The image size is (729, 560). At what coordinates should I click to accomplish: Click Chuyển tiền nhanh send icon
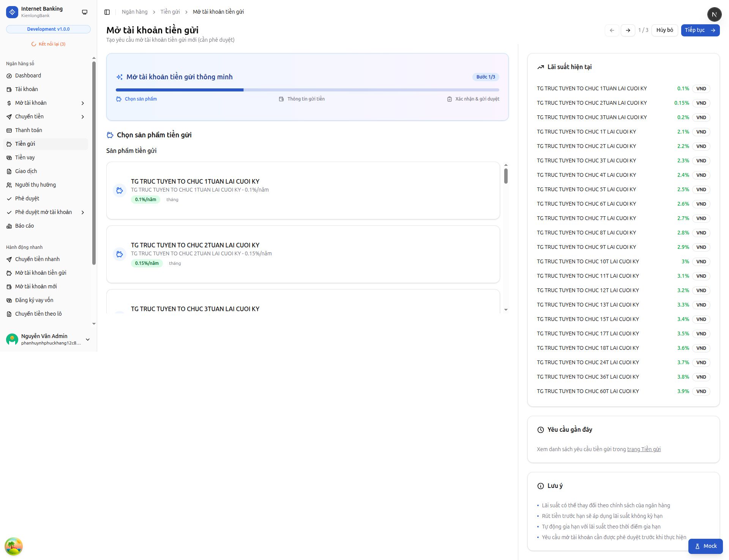tap(9, 260)
